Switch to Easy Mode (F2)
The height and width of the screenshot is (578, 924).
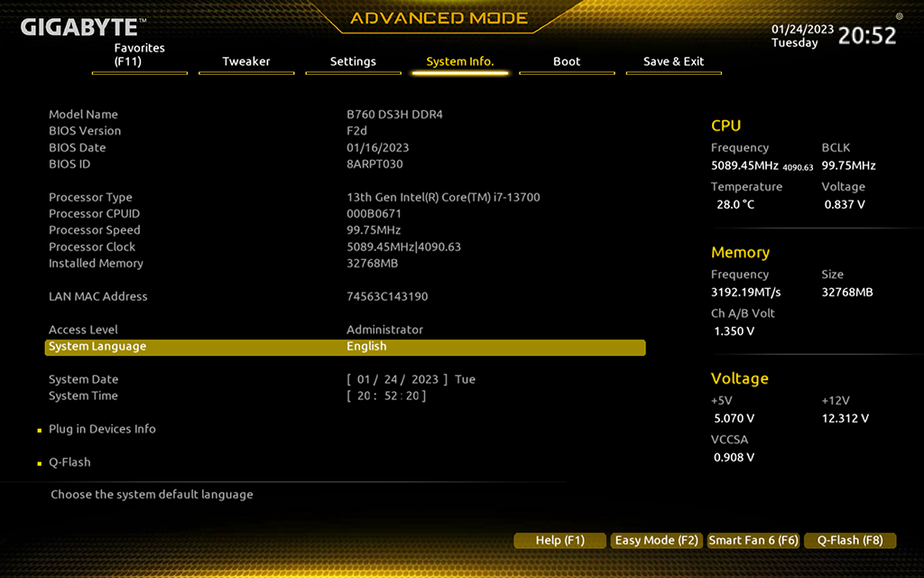657,540
